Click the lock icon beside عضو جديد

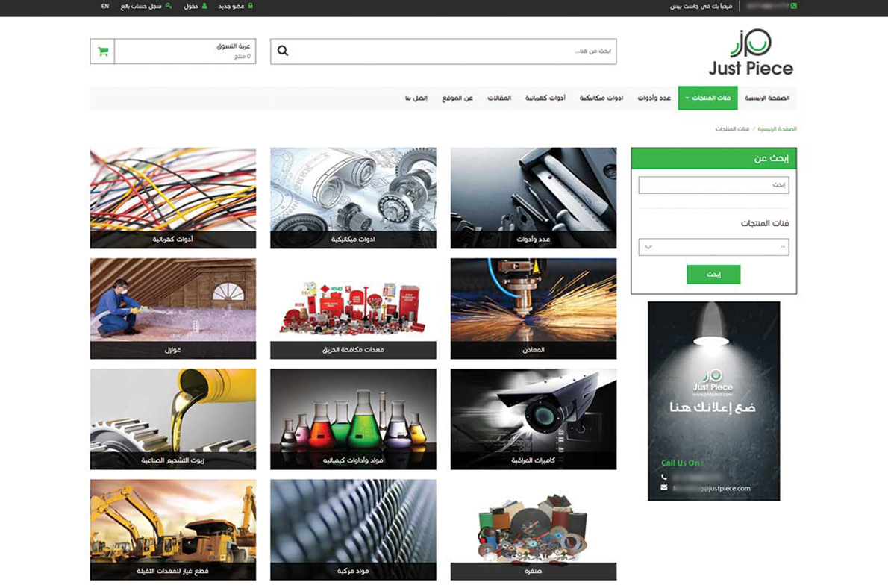coord(251,6)
